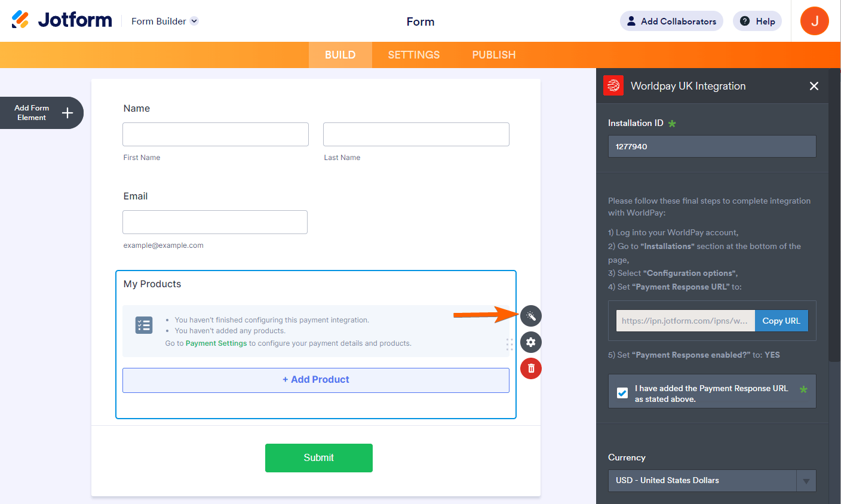Image resolution: width=841 pixels, height=504 pixels.
Task: Click the Form title text
Action: [420, 21]
